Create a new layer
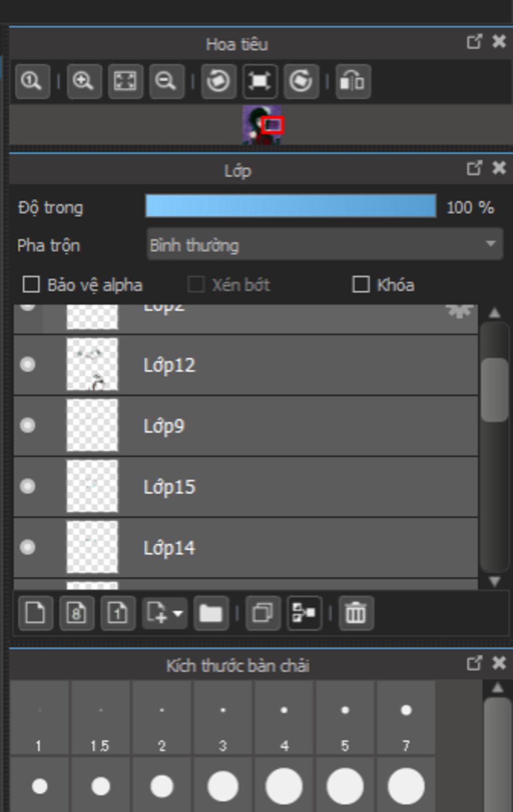The height and width of the screenshot is (812, 513). coord(35,613)
